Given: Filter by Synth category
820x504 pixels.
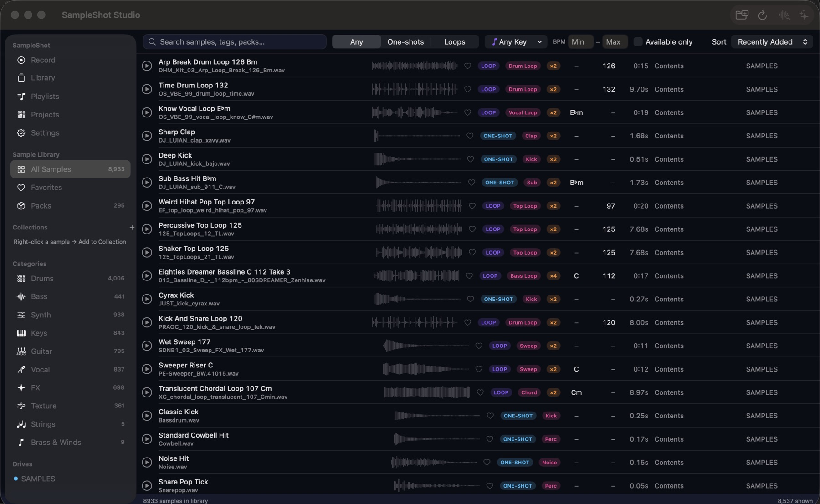Looking at the screenshot, I should tap(70, 315).
